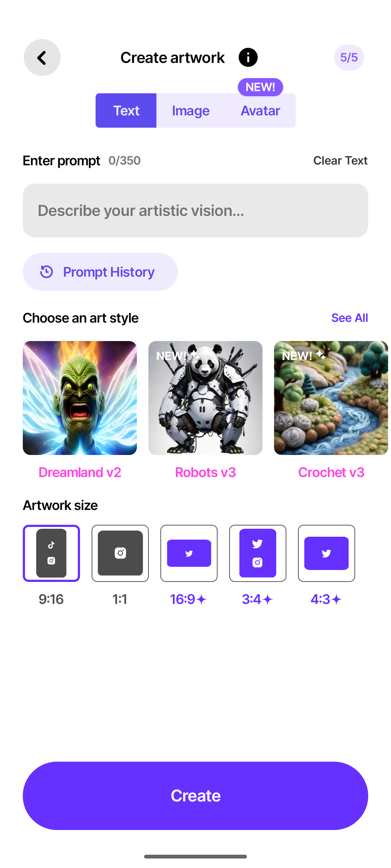Click the Prompt History clock icon
Screen dimensions: 391x868
(47, 272)
